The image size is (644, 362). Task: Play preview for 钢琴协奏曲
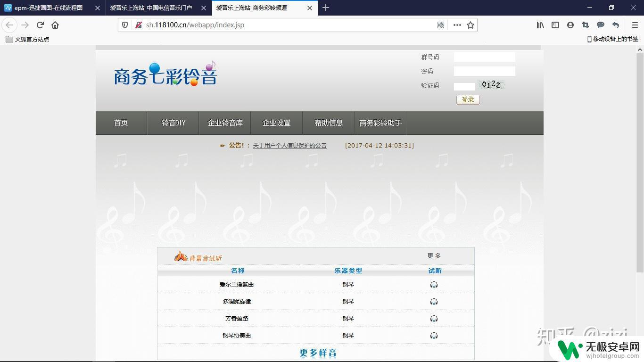(x=434, y=336)
